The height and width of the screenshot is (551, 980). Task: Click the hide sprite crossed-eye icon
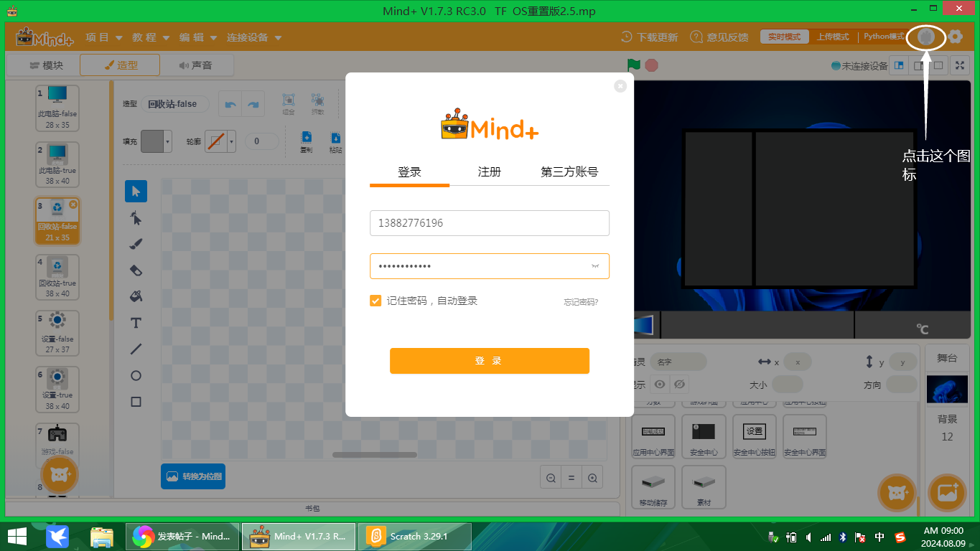[679, 385]
